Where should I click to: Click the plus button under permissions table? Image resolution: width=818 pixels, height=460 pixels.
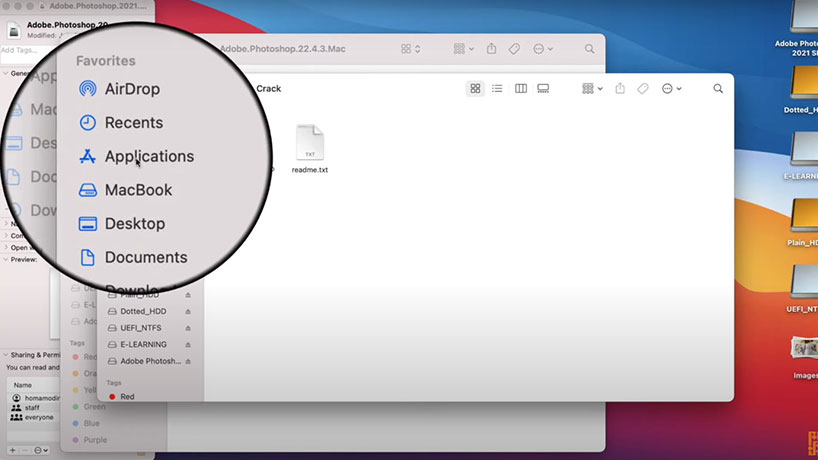pyautogui.click(x=13, y=450)
